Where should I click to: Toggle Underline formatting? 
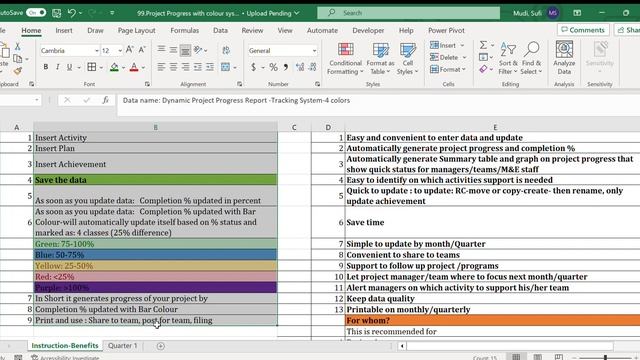point(69,67)
